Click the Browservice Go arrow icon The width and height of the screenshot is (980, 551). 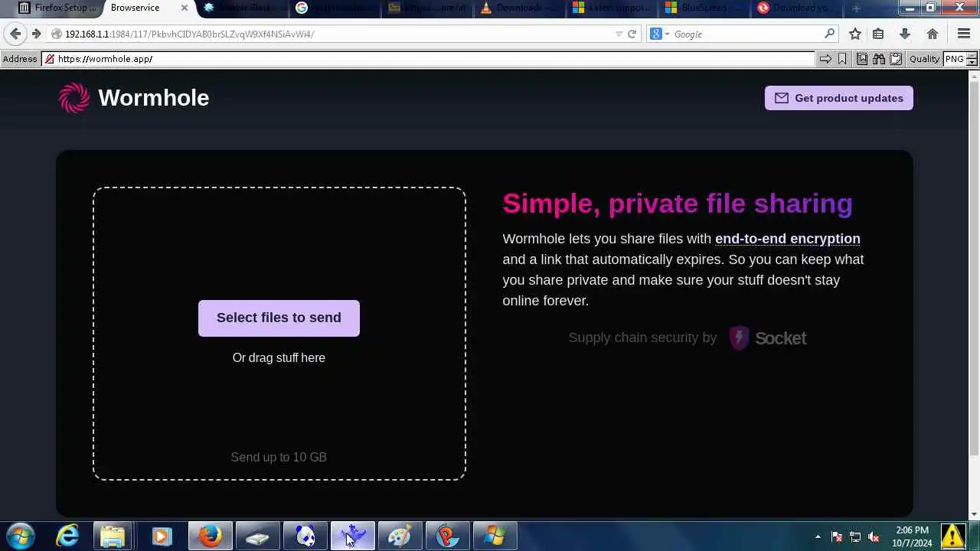pos(825,59)
